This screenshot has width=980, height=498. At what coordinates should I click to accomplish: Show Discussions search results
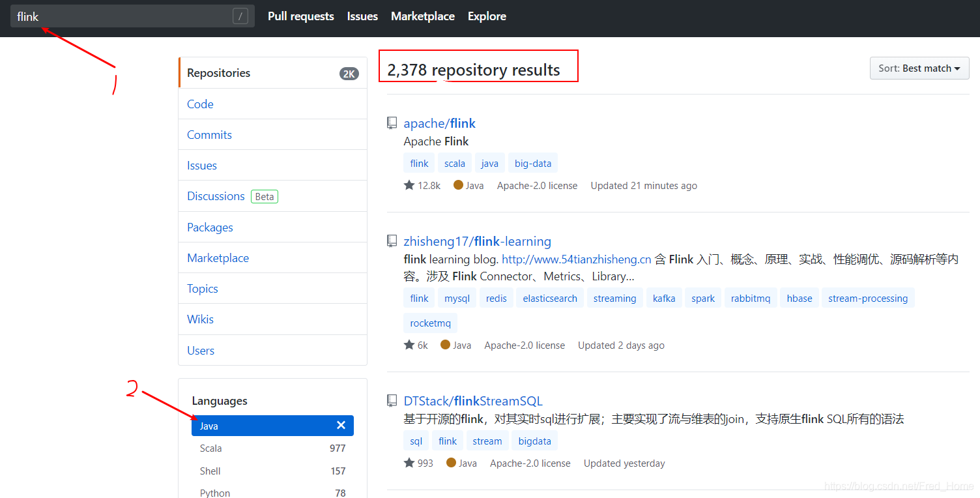[x=272, y=196]
